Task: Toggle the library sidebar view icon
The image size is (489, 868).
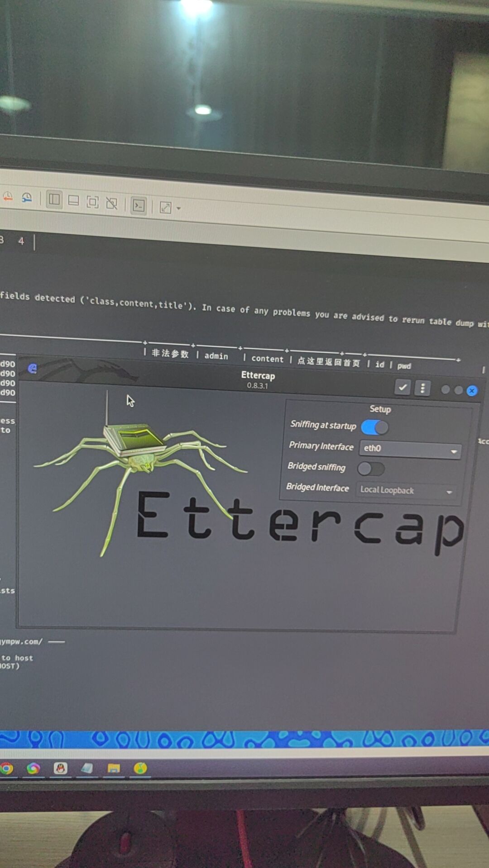Action: click(x=54, y=199)
